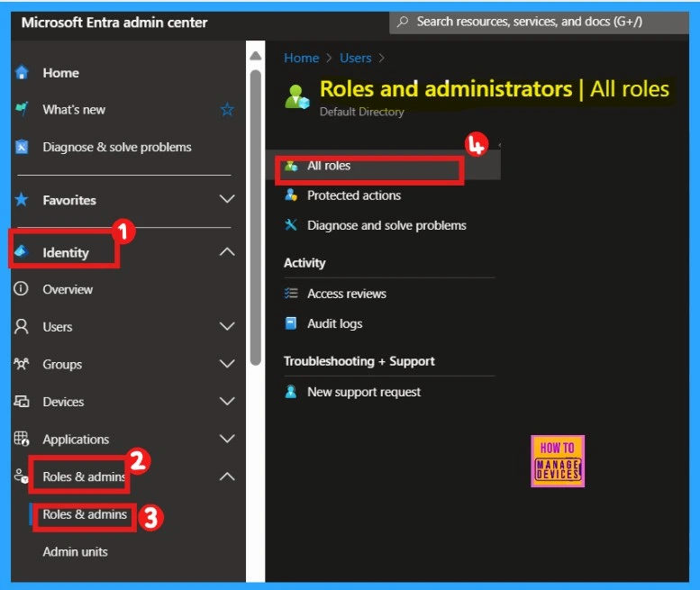
Task: Open Audit logs
Action: pos(335,323)
